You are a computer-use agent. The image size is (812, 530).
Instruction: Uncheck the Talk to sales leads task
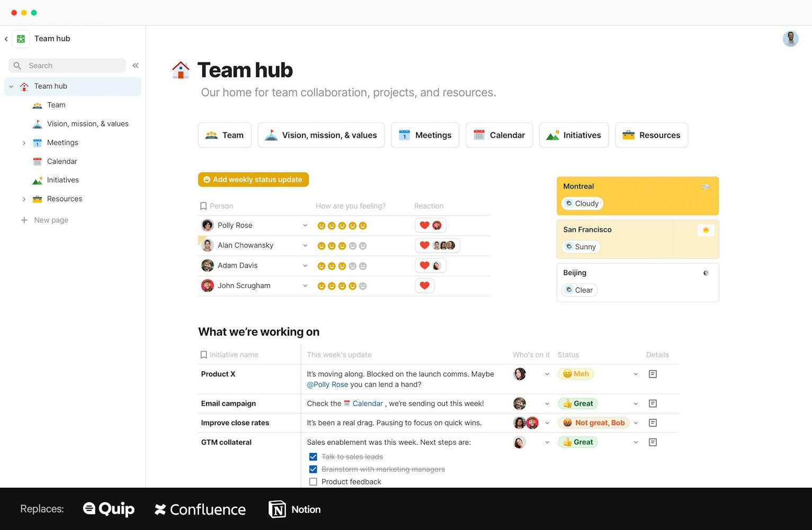click(313, 456)
